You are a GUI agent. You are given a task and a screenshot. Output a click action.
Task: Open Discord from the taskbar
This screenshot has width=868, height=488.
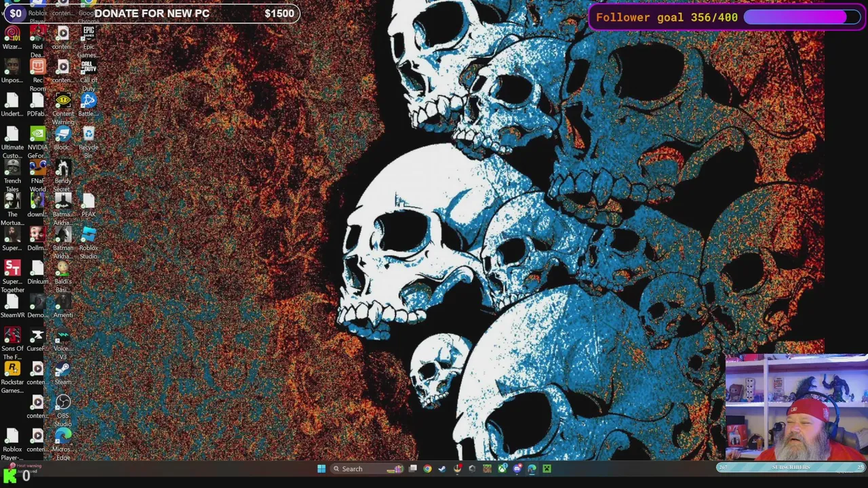(517, 468)
